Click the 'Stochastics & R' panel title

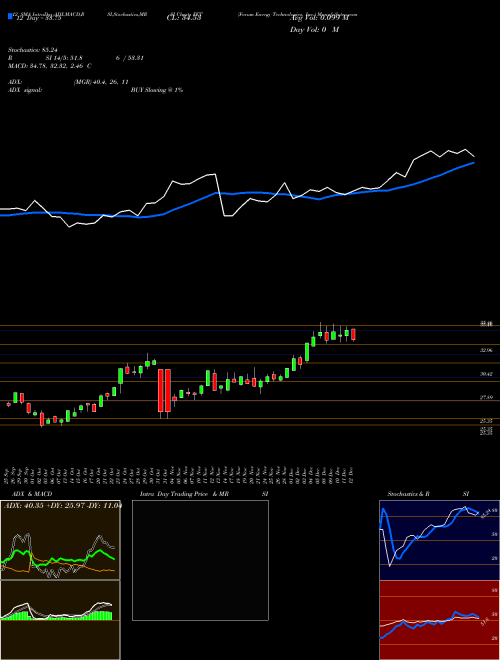[409, 494]
